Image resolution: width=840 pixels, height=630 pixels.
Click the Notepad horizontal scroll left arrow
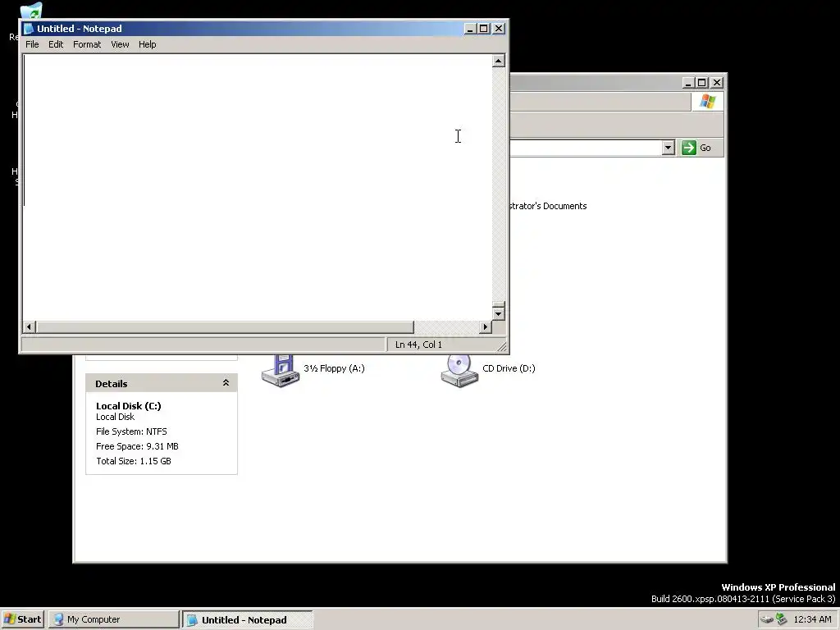pos(29,326)
